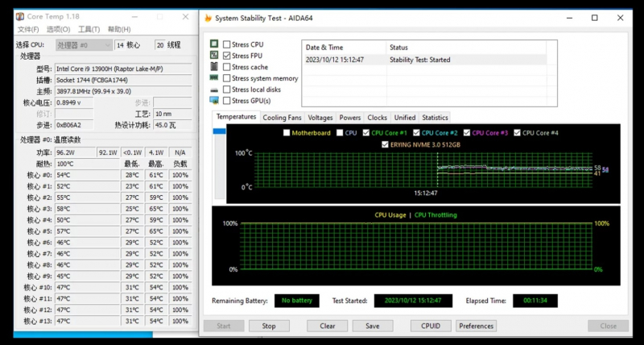Click the AIDA64 flame icon in title bar
Screen dimensions: 644x345
pos(208,18)
